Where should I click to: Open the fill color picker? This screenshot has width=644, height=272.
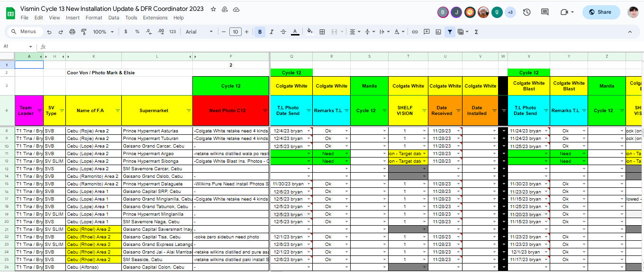(x=310, y=32)
